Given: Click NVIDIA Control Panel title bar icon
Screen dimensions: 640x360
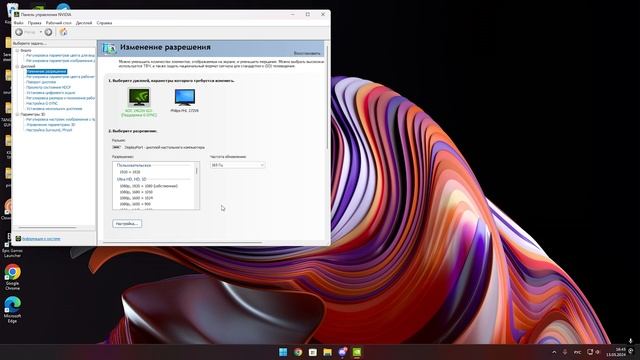Looking at the screenshot, I should pyautogui.click(x=17, y=14).
